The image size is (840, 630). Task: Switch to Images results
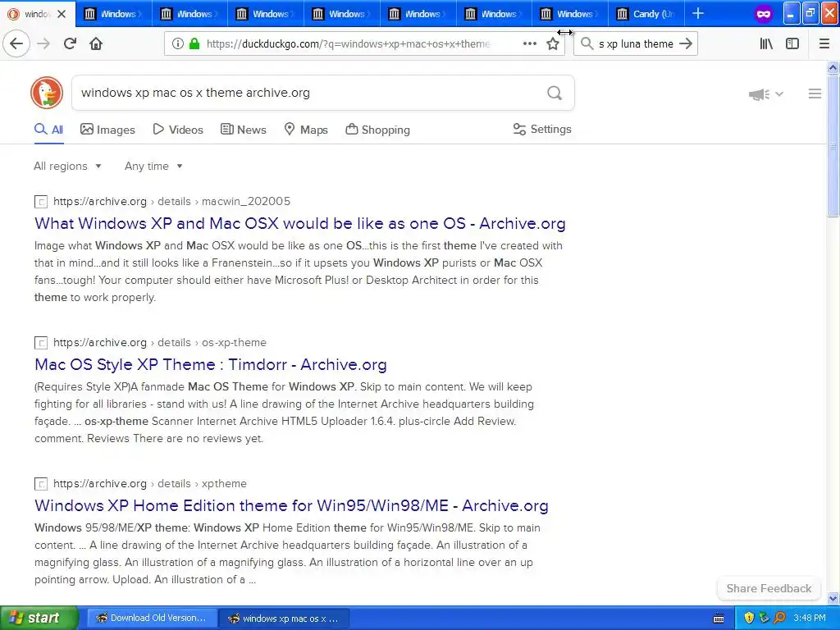(x=107, y=130)
